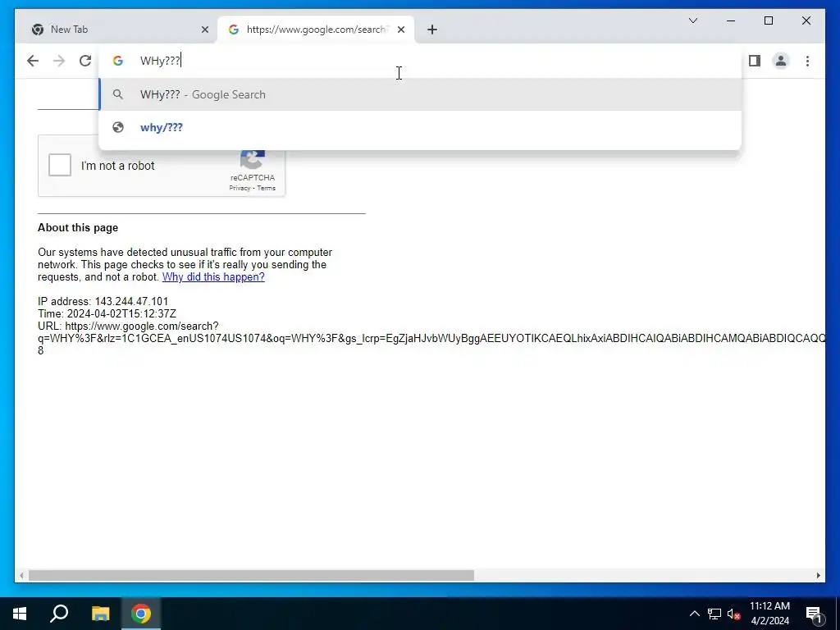
Task: Open the 'Why did this happen?' link
Action: click(213, 277)
